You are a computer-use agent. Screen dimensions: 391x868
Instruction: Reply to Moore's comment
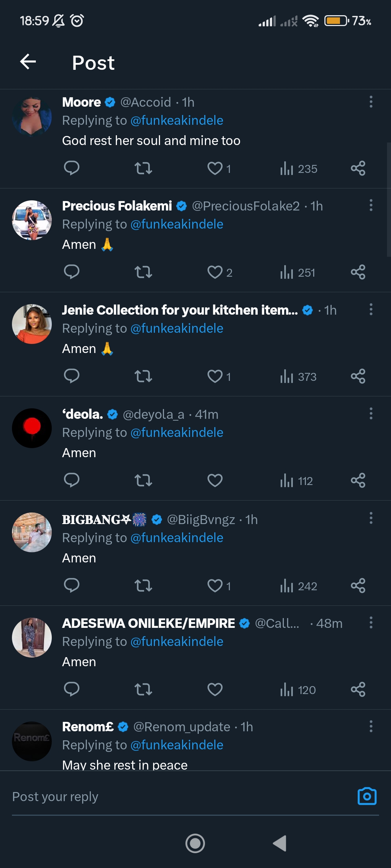72,168
